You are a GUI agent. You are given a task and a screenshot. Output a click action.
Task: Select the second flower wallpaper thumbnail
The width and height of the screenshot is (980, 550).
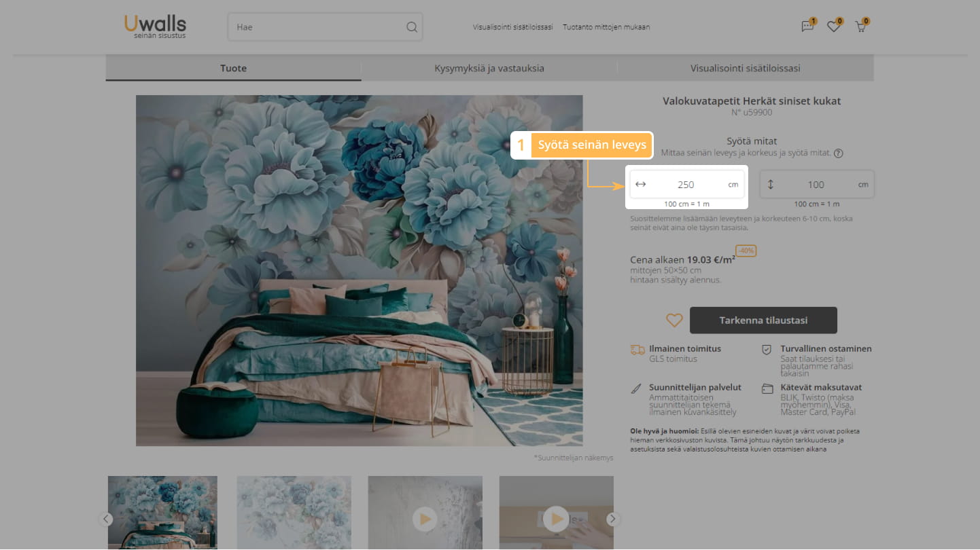(294, 513)
